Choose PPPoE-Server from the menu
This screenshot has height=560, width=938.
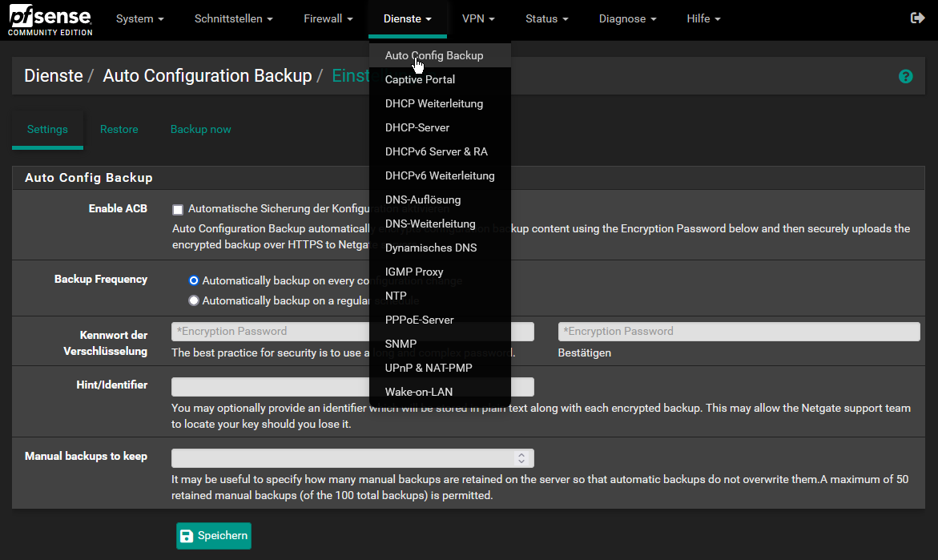tap(440, 320)
